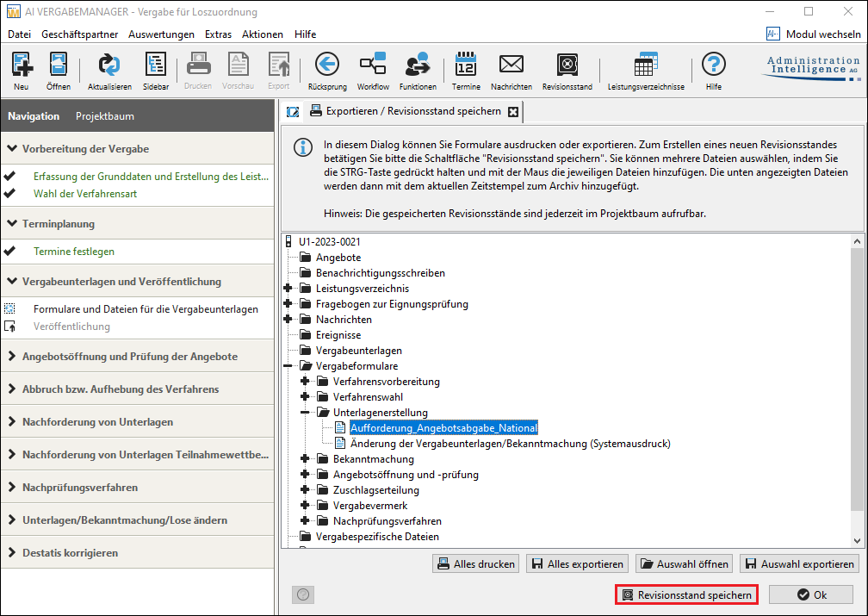
Task: Click the Alles exportieren button
Action: [x=577, y=564]
